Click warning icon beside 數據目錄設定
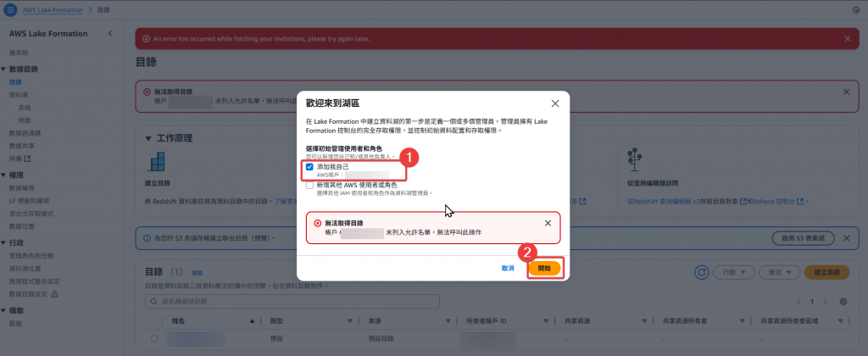Image resolution: width=868 pixels, height=356 pixels. click(54, 294)
